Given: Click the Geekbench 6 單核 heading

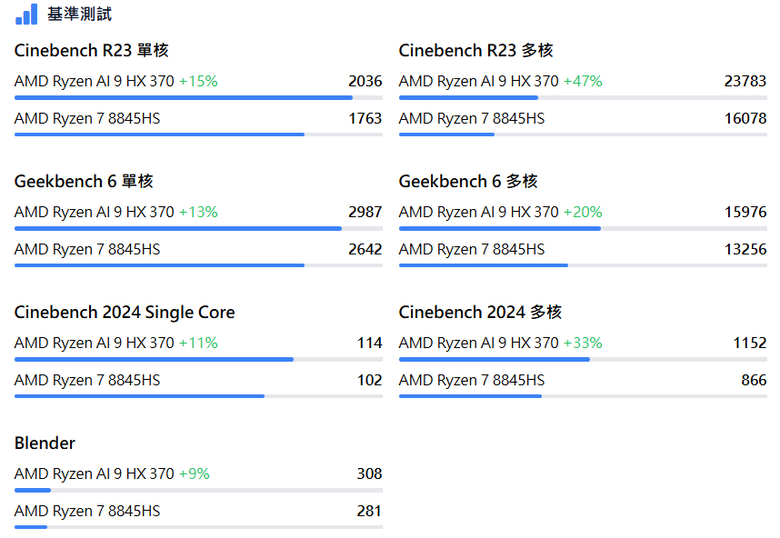Looking at the screenshot, I should [x=84, y=181].
